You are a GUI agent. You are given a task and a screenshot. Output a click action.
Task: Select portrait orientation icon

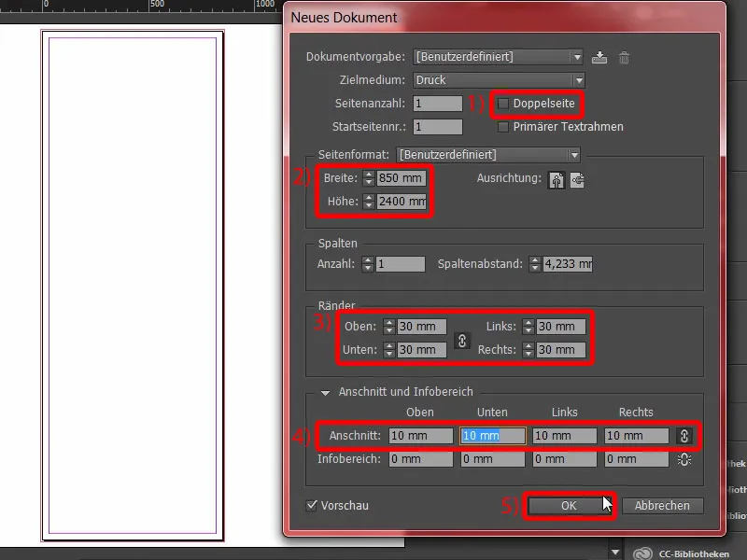pos(557,180)
